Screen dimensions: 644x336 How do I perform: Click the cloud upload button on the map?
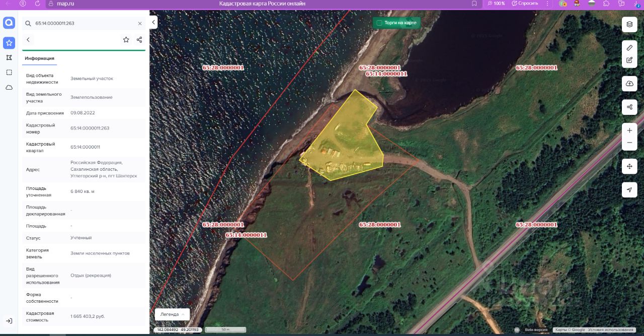pyautogui.click(x=629, y=84)
